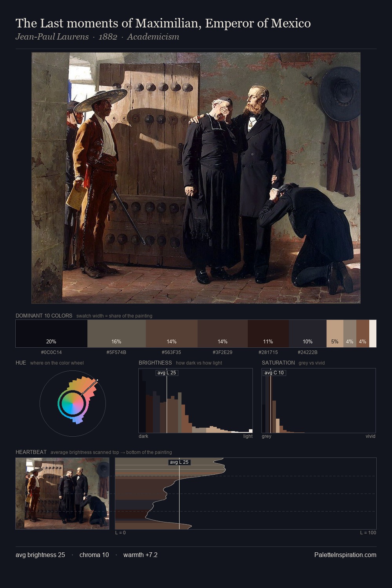
Task: Click 'avg C 10' label in Saturation chart
Action: 274,373
